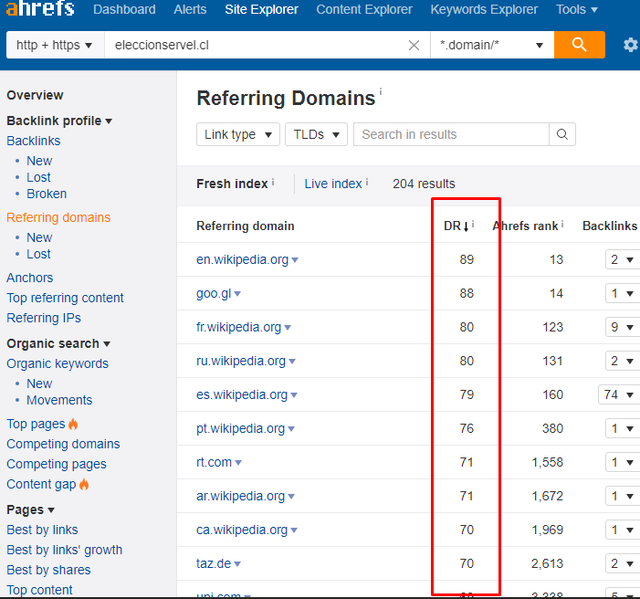Open Broken backlinks in the sidebar
This screenshot has width=640, height=599.
[47, 194]
